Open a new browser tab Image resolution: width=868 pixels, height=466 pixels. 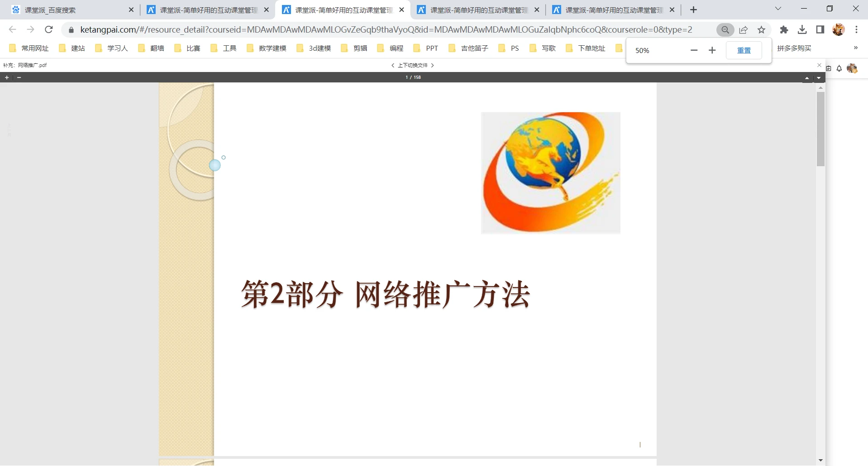pos(693,10)
